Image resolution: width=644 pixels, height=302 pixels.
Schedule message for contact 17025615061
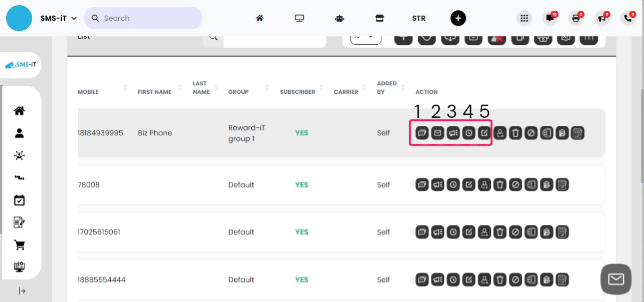pyautogui.click(x=453, y=232)
